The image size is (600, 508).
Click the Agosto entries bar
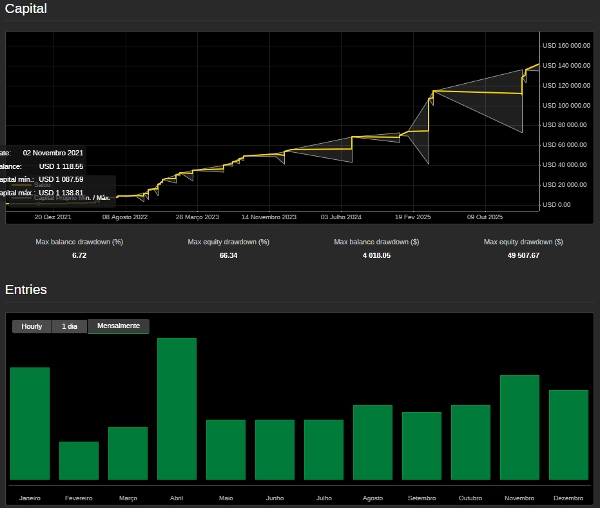[x=373, y=442]
